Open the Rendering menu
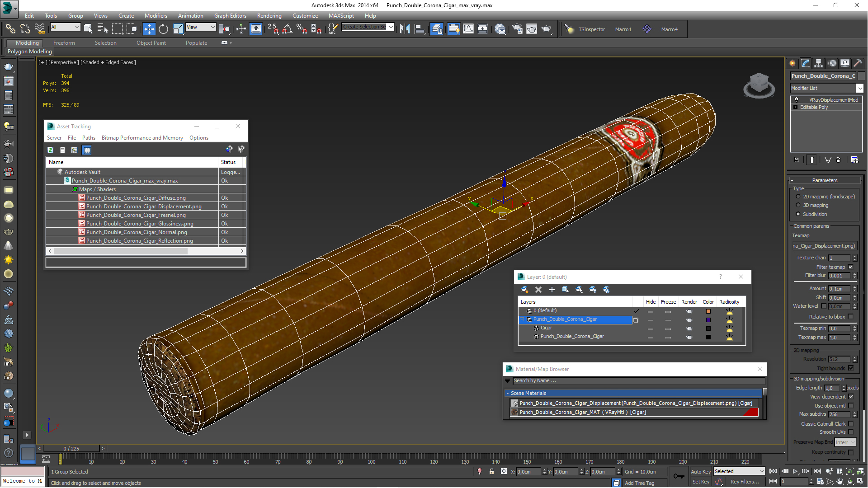Viewport: 868px width, 488px height. tap(269, 15)
